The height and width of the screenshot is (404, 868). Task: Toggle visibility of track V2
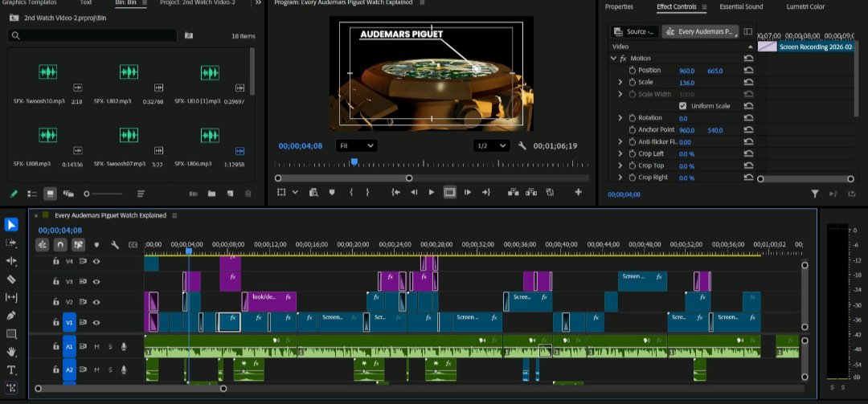coord(96,302)
